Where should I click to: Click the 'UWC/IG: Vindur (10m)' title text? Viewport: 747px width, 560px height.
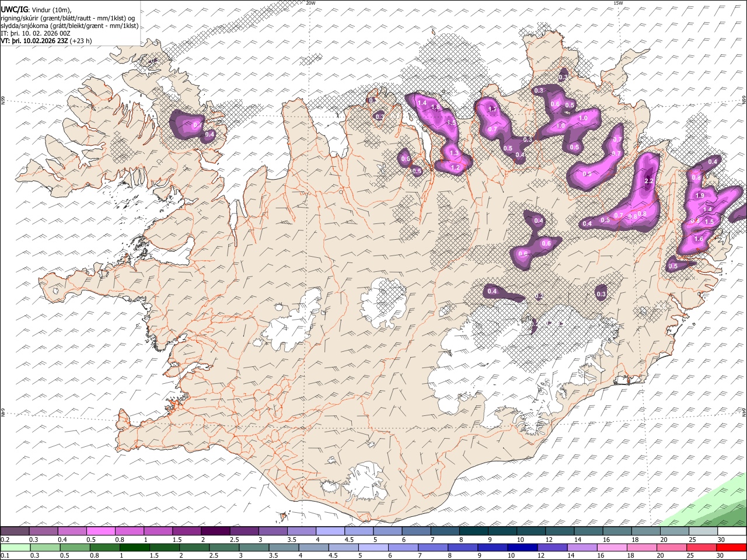click(36, 9)
